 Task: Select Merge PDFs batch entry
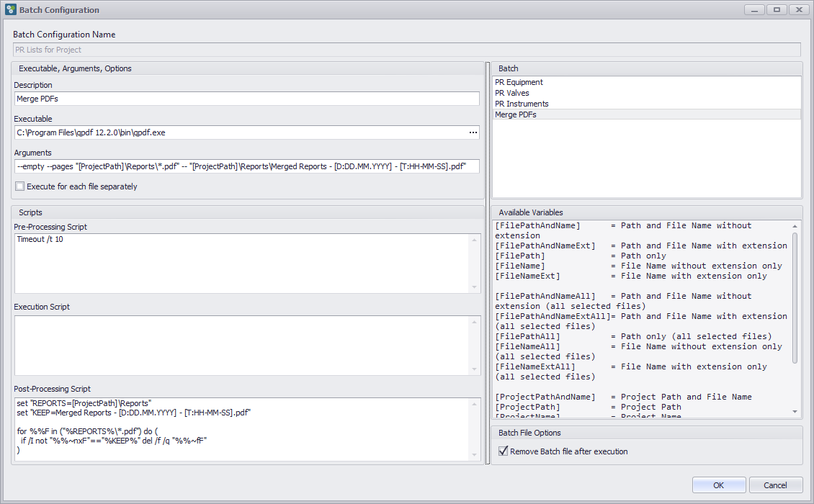coord(515,114)
